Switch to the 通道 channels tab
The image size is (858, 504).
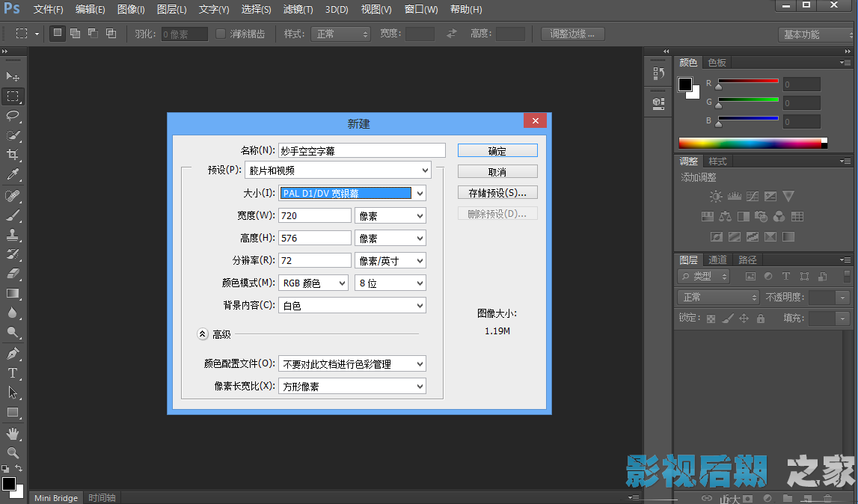[717, 260]
